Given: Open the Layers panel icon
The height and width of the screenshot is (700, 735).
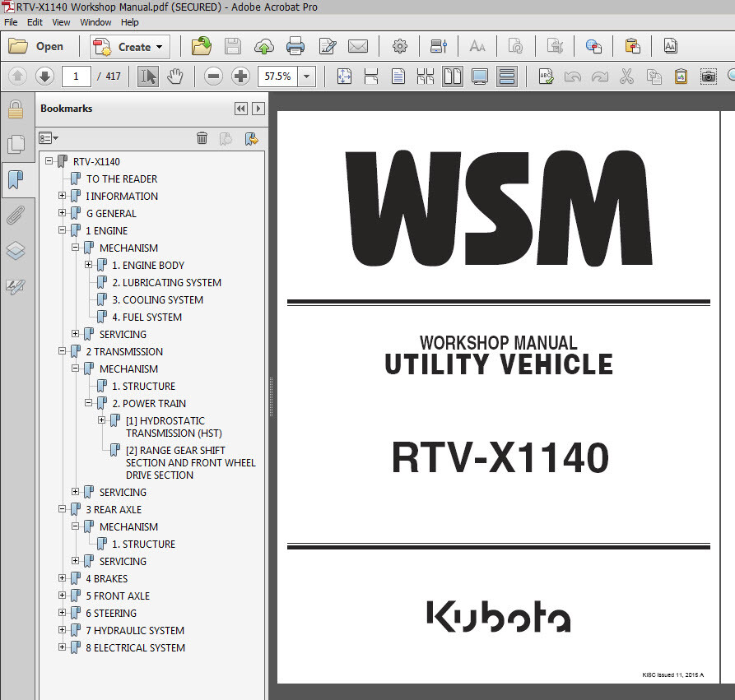Looking at the screenshot, I should [16, 251].
